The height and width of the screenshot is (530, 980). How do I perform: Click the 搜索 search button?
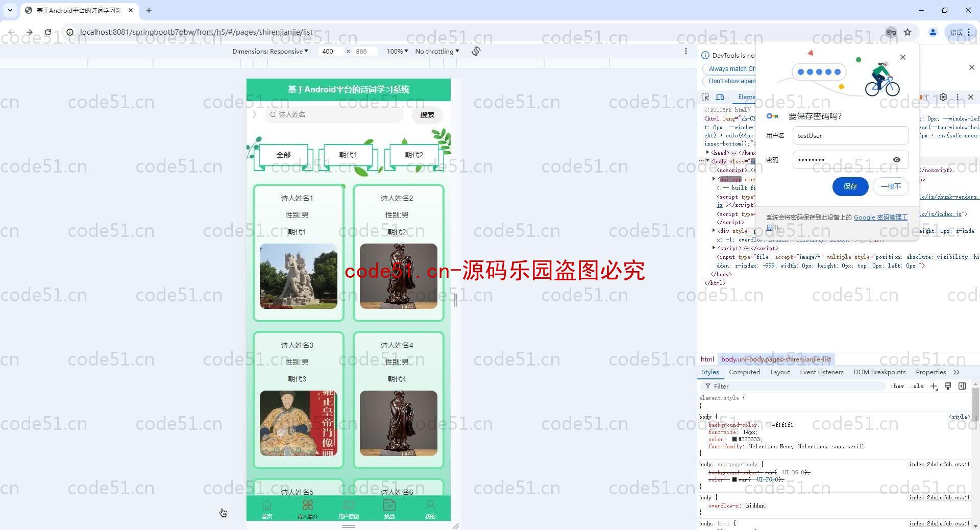427,115
